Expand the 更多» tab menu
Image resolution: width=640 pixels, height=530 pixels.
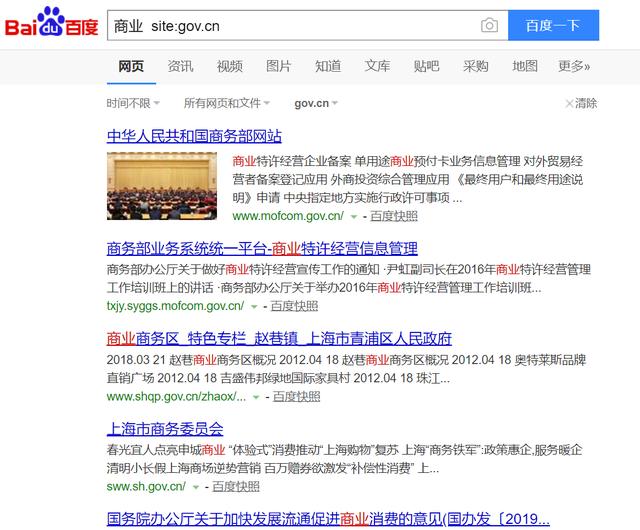coord(574,66)
